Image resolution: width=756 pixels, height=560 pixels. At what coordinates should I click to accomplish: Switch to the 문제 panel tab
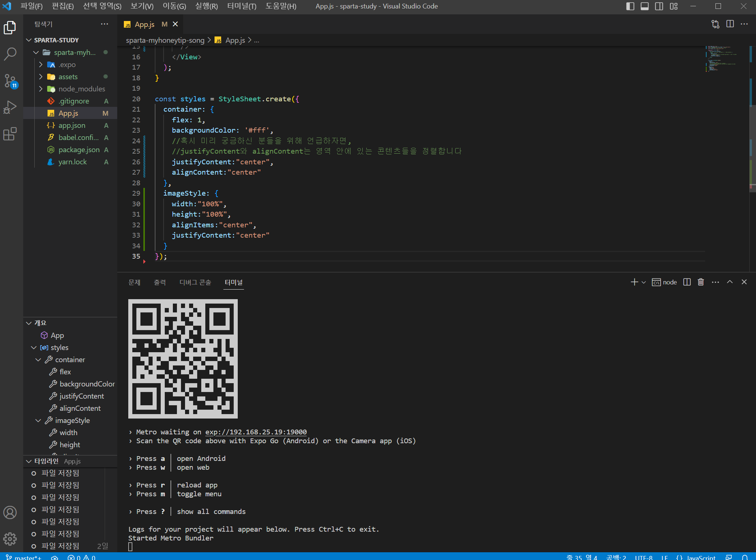tap(135, 283)
